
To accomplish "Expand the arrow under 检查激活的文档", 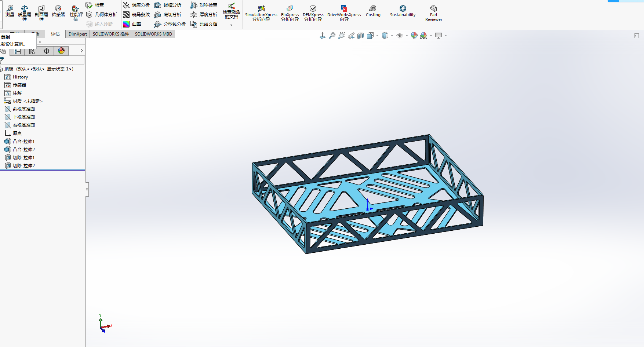I will tap(231, 25).
